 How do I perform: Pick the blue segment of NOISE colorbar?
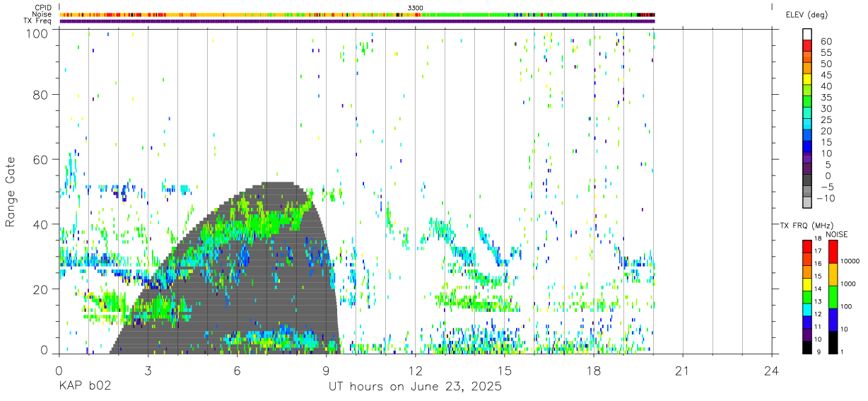pos(833,320)
